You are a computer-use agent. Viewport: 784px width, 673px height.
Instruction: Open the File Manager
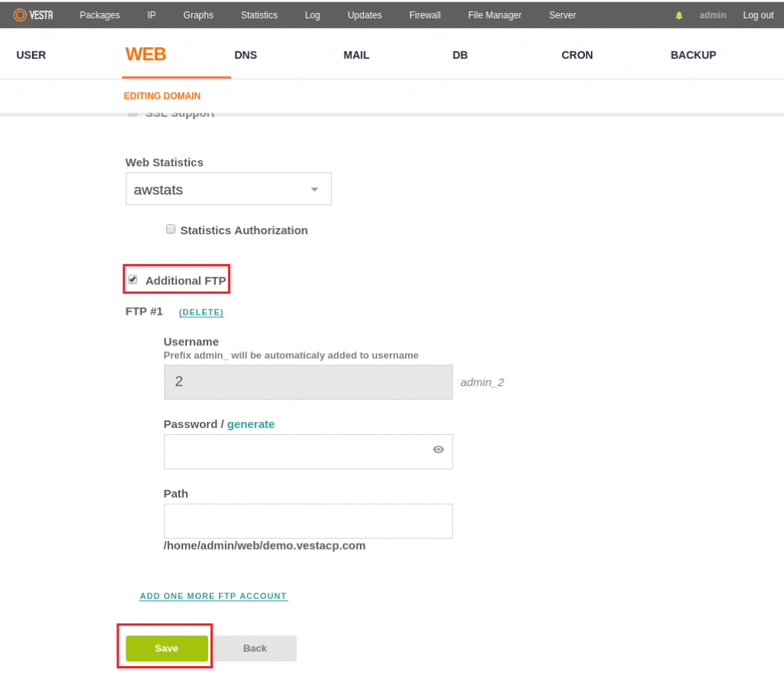(x=494, y=15)
